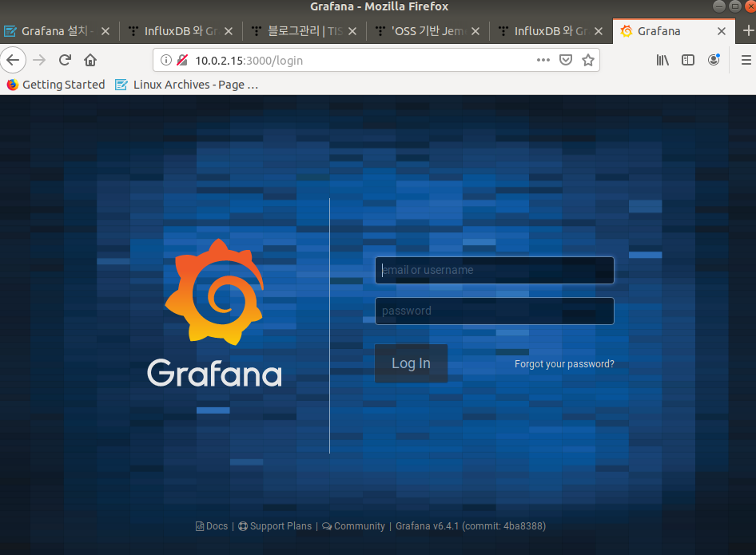Image resolution: width=756 pixels, height=555 pixels.
Task: Open a new tab with plus
Action: [x=748, y=31]
